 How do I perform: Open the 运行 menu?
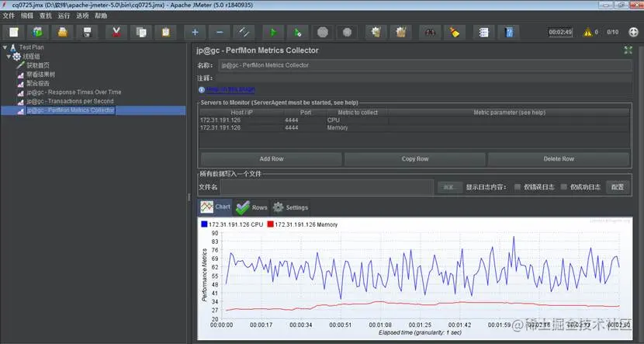pyautogui.click(x=64, y=16)
